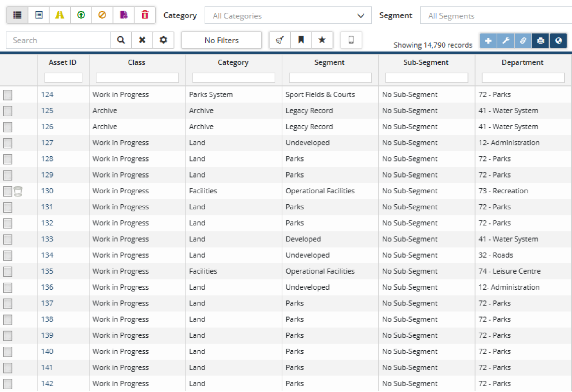Click 'Parks System' category cell
Screen dimensions: 572x392
pos(211,95)
